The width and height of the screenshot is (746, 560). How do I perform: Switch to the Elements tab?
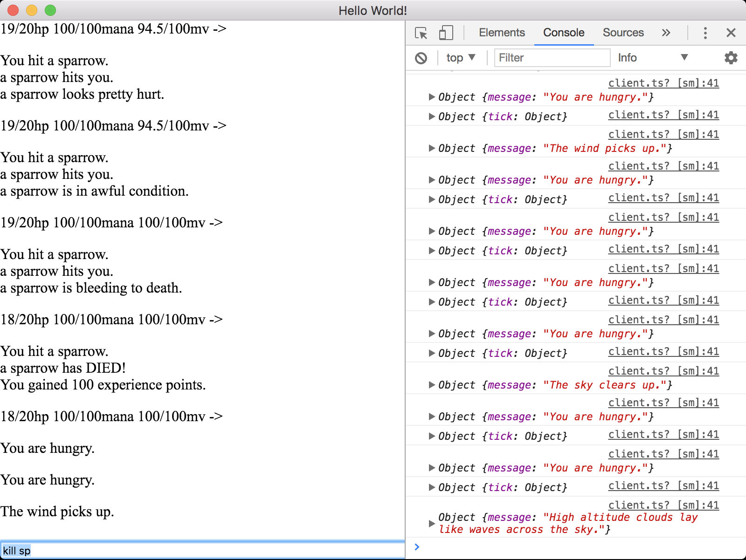coord(502,33)
